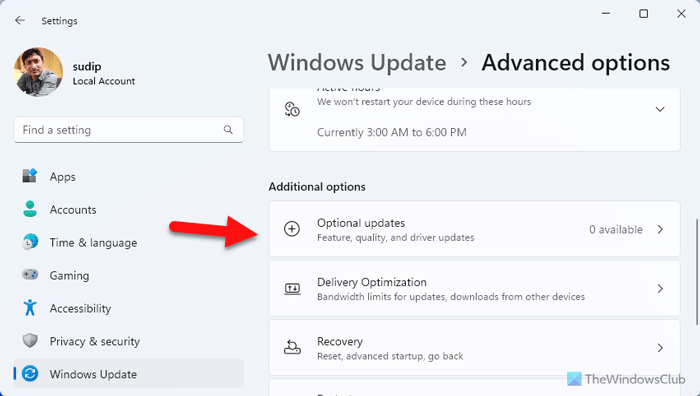This screenshot has height=396, width=700.
Task: Open Delivery Optimization settings
Action: [474, 288]
